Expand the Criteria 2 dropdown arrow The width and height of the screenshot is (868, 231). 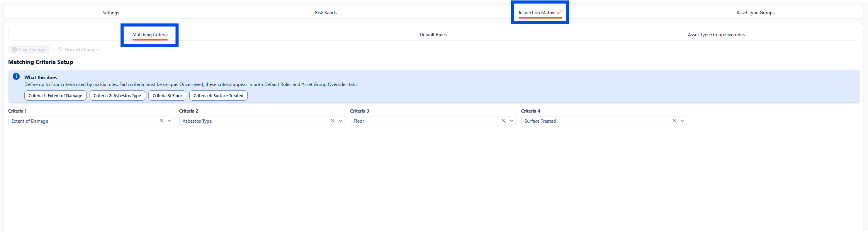[x=340, y=121]
